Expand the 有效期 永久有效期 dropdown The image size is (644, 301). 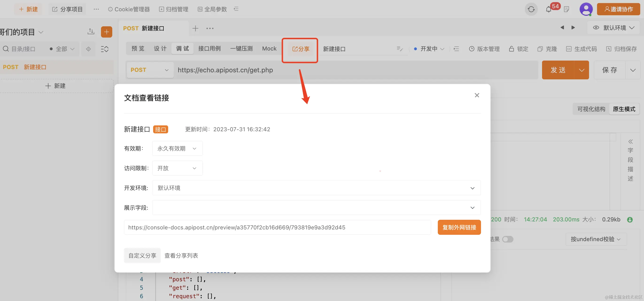(177, 148)
